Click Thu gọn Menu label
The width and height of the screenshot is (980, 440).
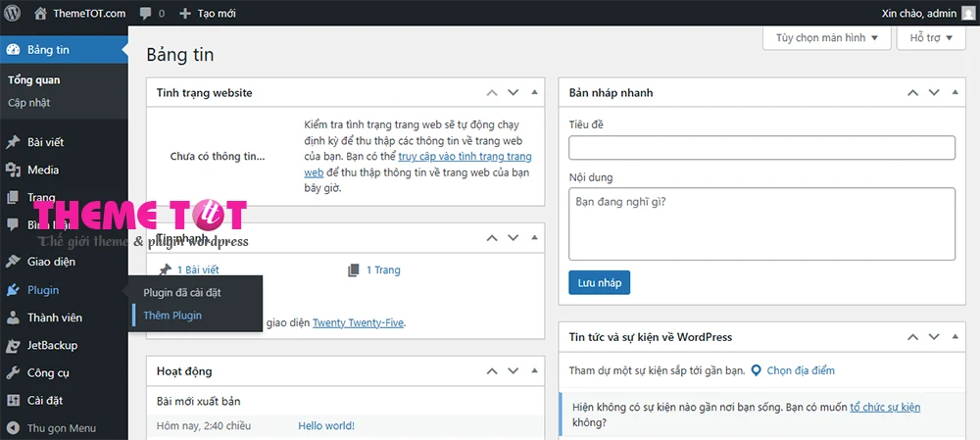click(x=61, y=428)
